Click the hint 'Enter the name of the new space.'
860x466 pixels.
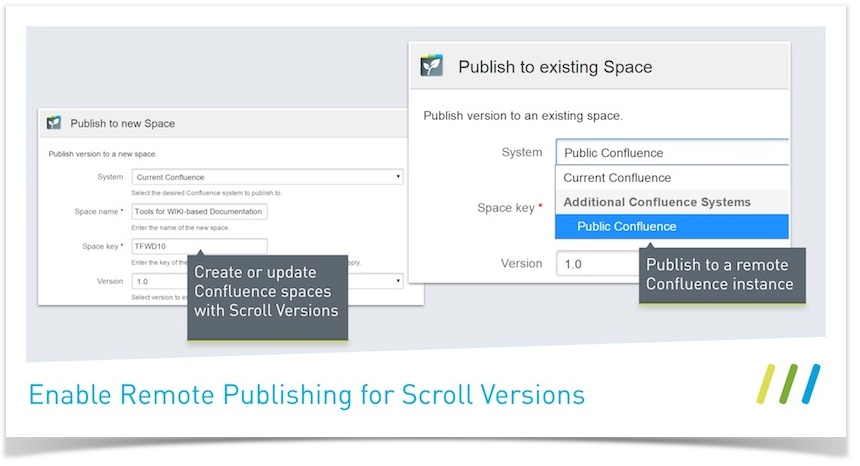tap(180, 228)
